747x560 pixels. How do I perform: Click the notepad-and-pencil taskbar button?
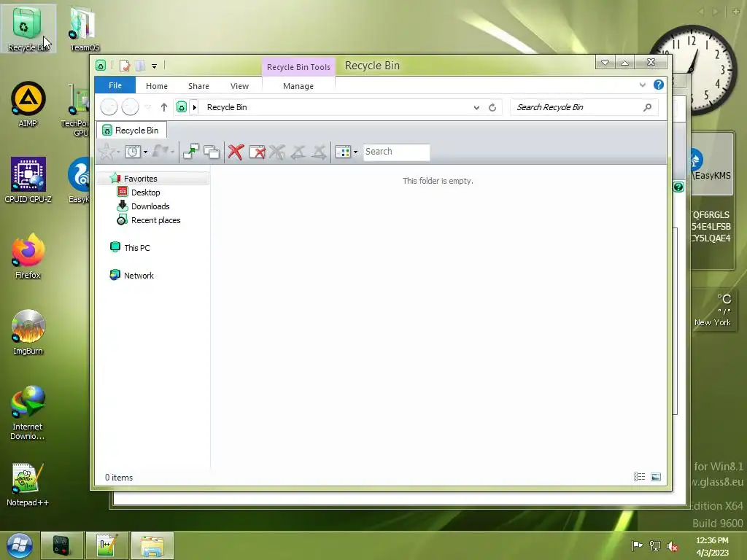point(107,545)
